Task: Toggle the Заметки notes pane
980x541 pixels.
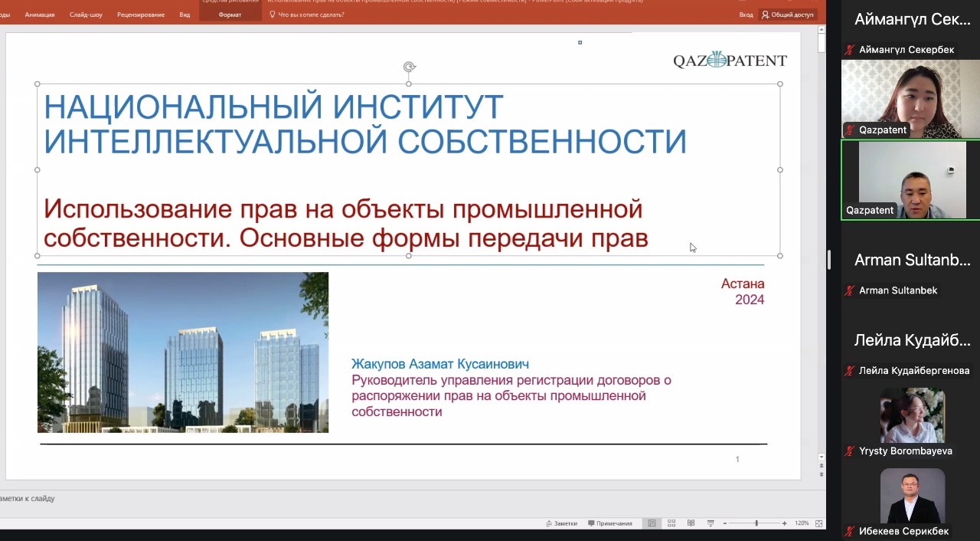Action: click(x=562, y=523)
